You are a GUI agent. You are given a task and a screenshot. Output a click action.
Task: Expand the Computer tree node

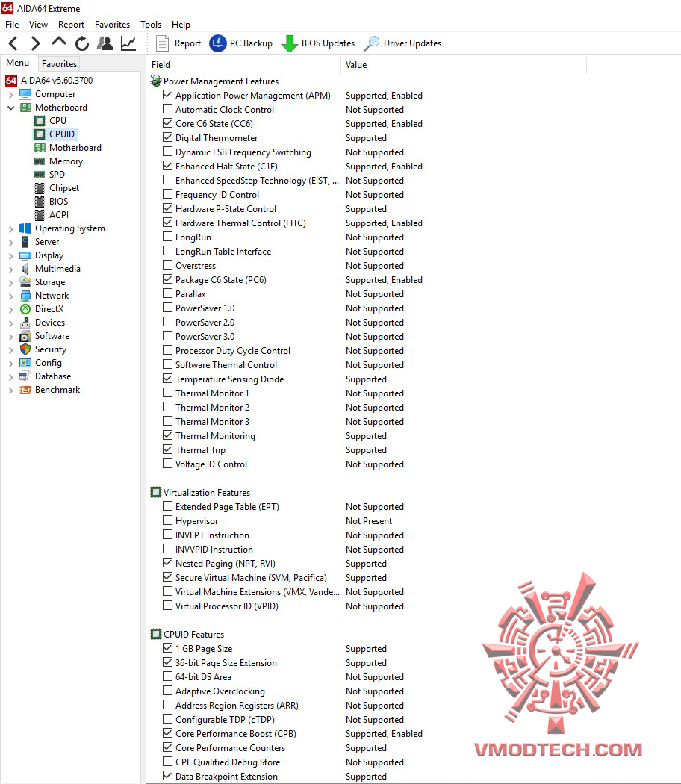tap(10, 95)
